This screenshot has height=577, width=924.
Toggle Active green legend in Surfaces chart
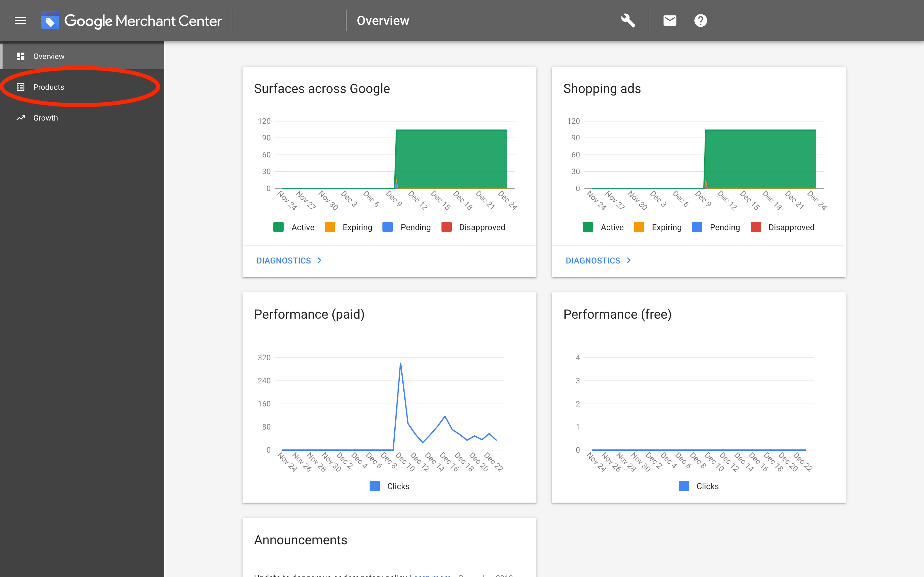click(279, 227)
